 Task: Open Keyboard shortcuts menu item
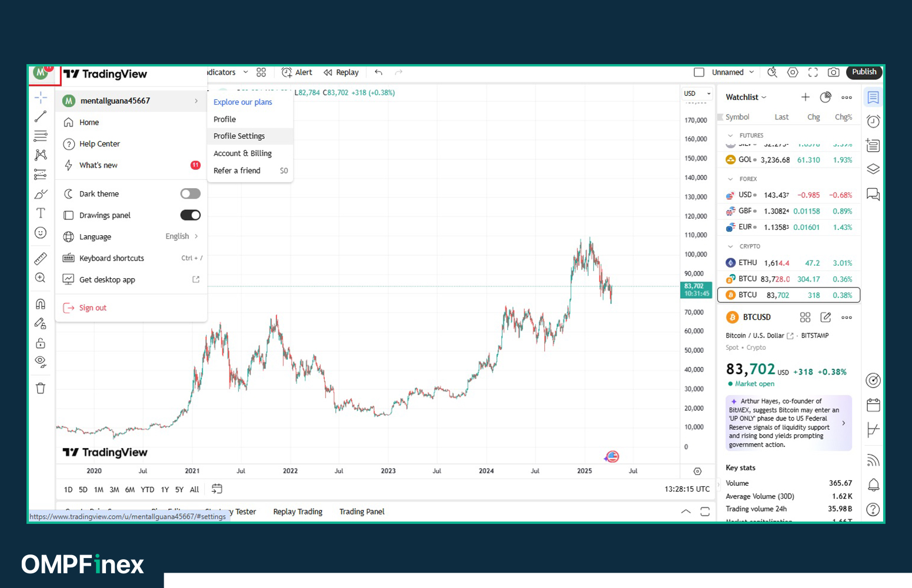coord(131,258)
